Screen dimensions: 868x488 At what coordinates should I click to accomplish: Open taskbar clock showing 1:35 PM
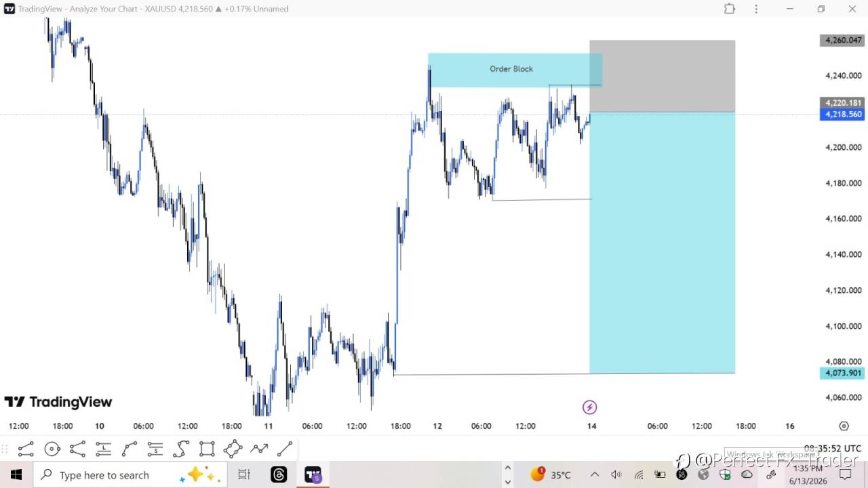point(807,474)
